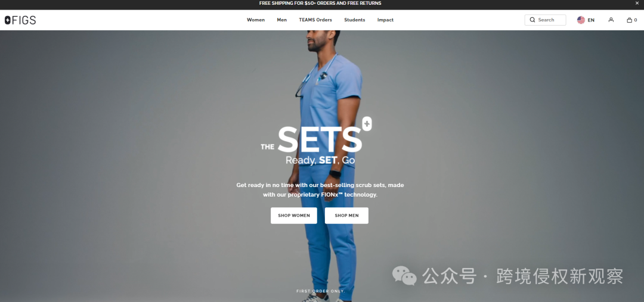This screenshot has width=644, height=302.
Task: Go to TEAMS Orders page
Action: pos(315,20)
